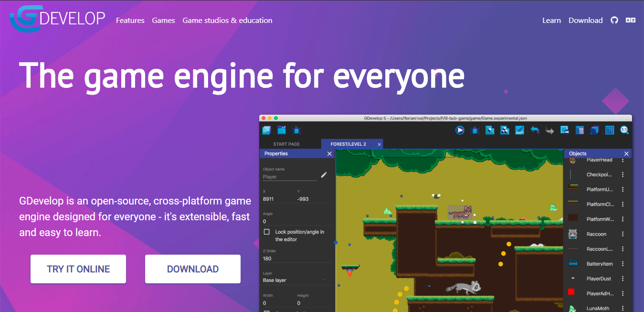Click the Raccoon thumbnail icon
Screen dimensions: 644x312
(x=573, y=234)
